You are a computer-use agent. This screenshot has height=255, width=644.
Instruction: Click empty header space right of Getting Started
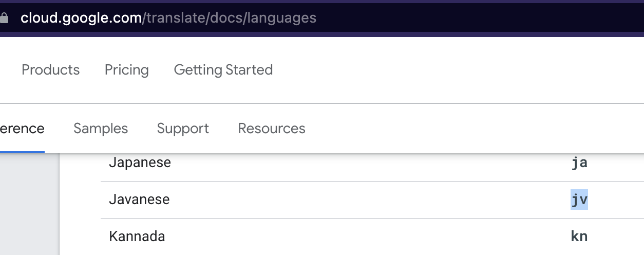457,70
